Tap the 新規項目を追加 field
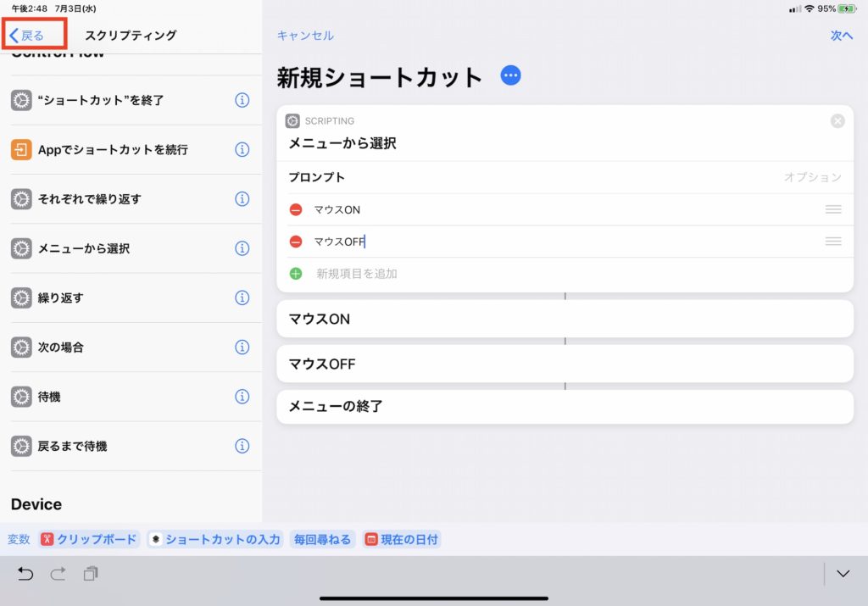Screen dimensions: 868x606 [357, 274]
